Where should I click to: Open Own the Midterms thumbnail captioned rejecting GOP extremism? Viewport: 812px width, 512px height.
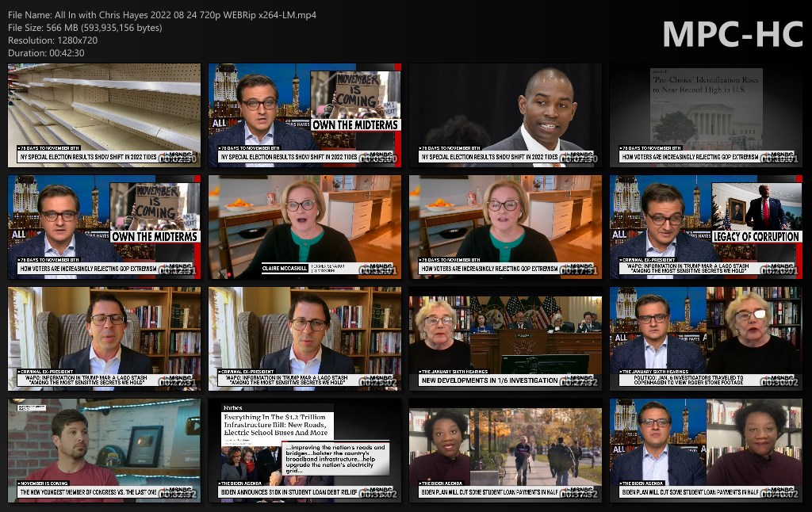tap(104, 227)
